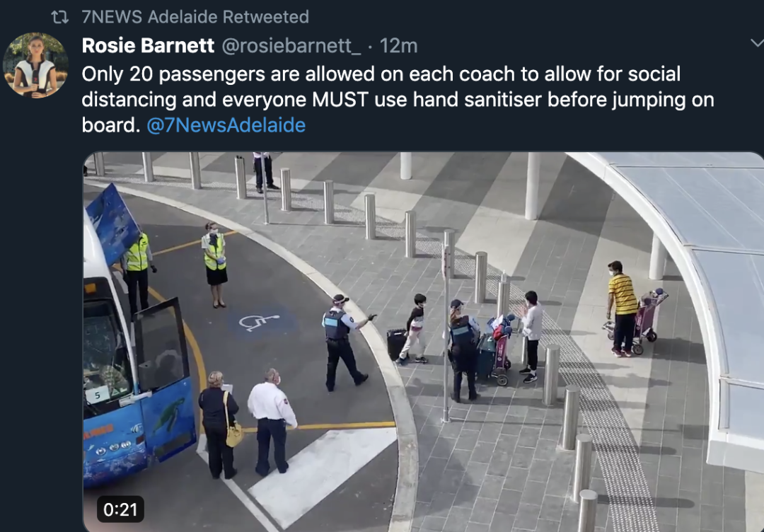The width and height of the screenshot is (764, 532).
Task: Click the 0:21 video duration badge
Action: [x=120, y=509]
